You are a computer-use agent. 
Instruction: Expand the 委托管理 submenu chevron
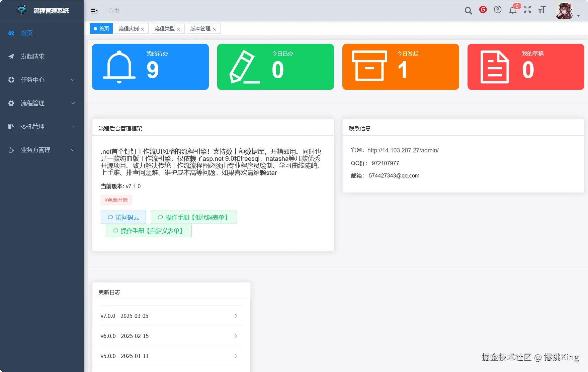coord(73,127)
